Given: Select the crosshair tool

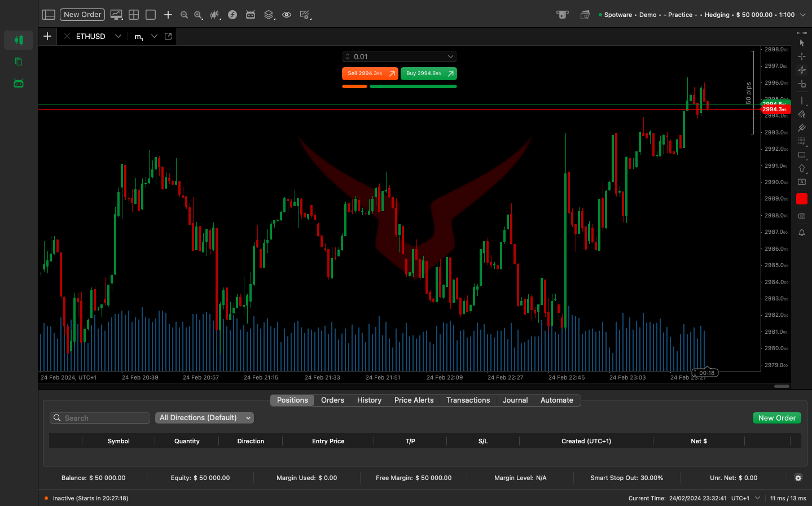Looking at the screenshot, I should coord(802,56).
